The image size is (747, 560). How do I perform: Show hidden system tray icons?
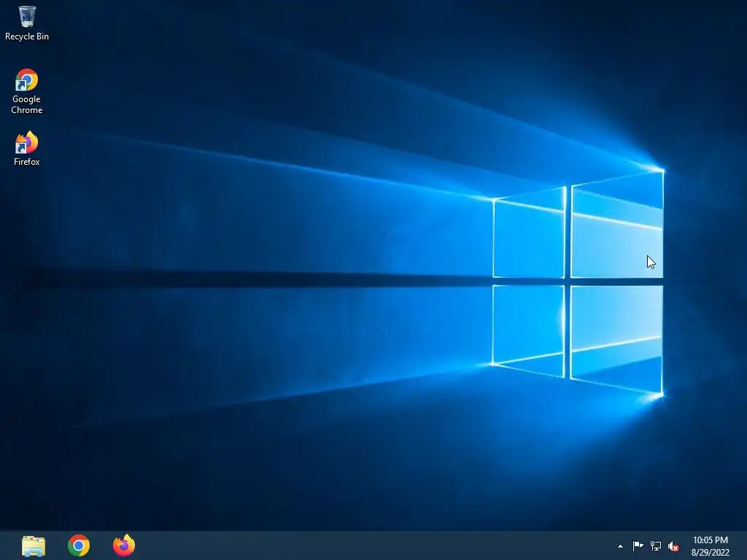[620, 546]
